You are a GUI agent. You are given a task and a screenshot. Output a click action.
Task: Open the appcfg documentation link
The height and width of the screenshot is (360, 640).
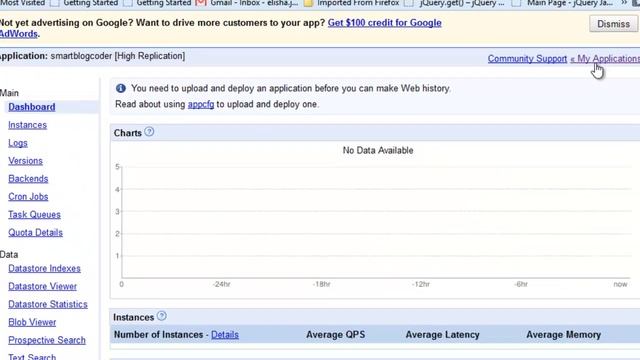(201, 104)
